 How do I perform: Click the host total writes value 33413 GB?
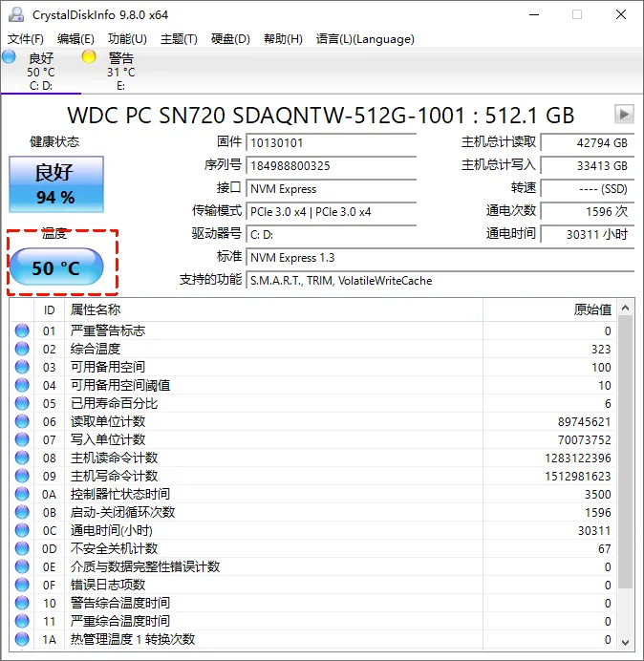tap(587, 165)
